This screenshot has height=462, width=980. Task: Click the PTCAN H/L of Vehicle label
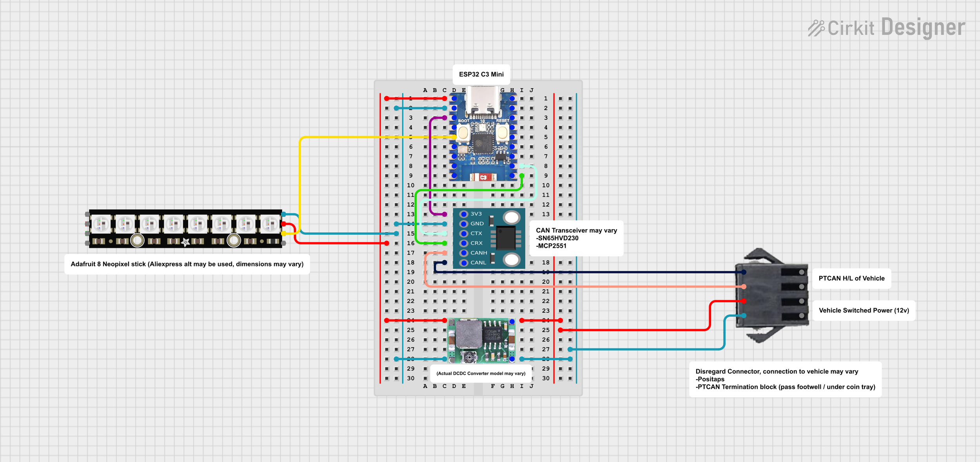(851, 279)
